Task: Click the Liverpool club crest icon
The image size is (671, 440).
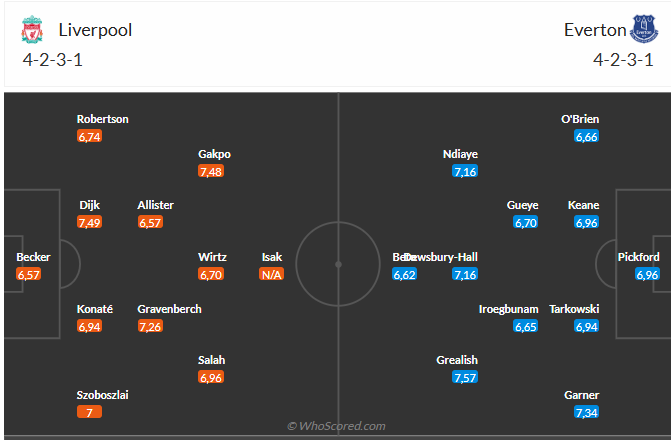Action: point(33,30)
